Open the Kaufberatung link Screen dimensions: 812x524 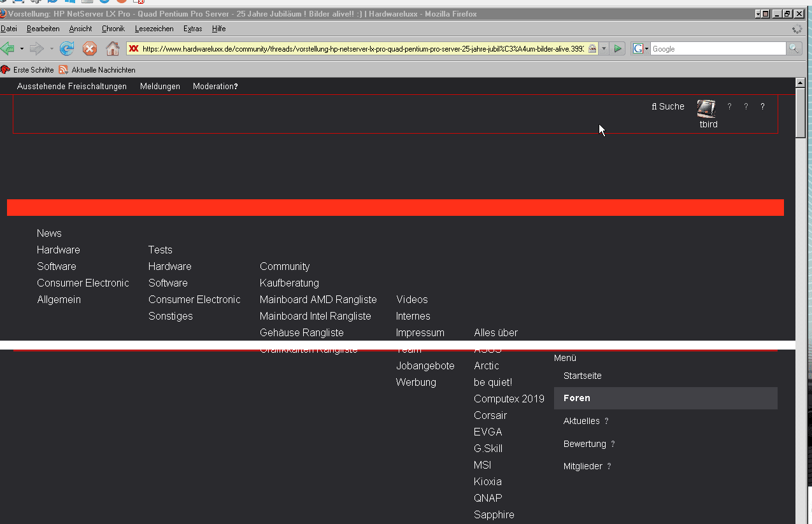[x=289, y=283]
